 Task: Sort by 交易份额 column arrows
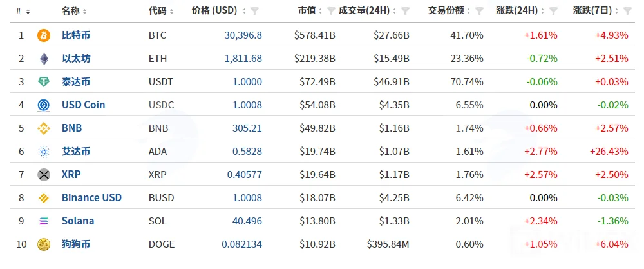coord(469,12)
